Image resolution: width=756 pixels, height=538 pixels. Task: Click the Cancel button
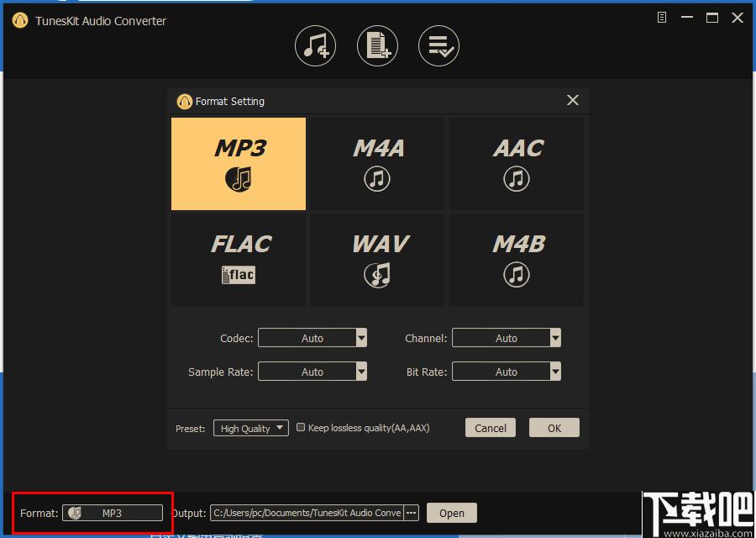click(491, 428)
